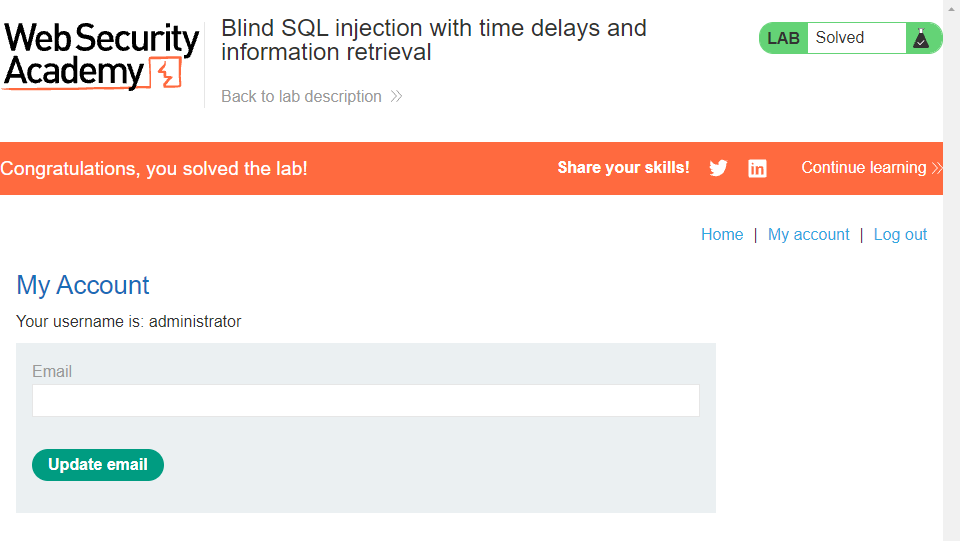Click the Solved status text
This screenshot has height=541, width=960.
[x=840, y=38]
